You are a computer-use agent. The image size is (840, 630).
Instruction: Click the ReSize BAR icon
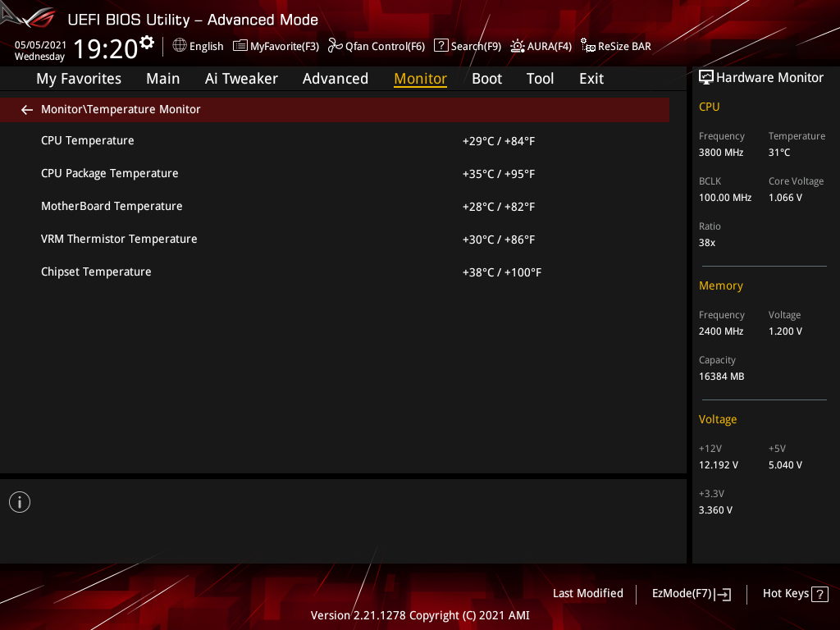(x=588, y=46)
